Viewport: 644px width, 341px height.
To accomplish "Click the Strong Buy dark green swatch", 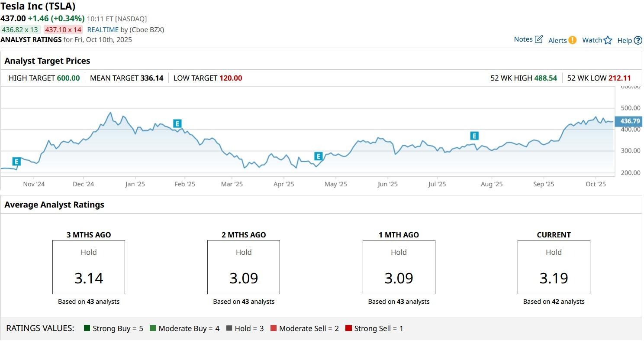I will [x=87, y=328].
